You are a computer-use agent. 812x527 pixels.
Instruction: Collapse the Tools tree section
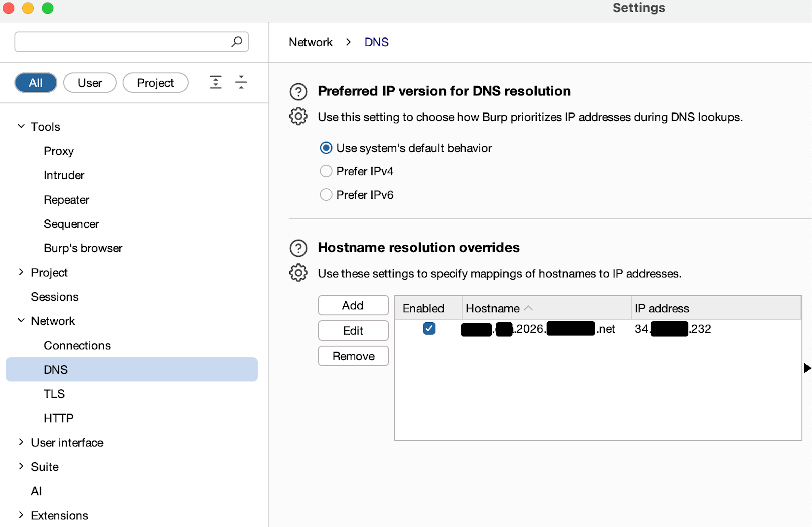click(21, 126)
